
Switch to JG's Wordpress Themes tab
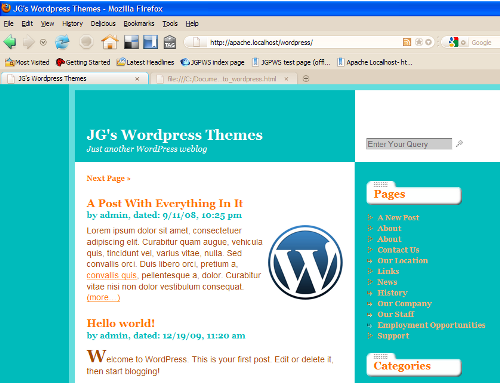[x=75, y=79]
